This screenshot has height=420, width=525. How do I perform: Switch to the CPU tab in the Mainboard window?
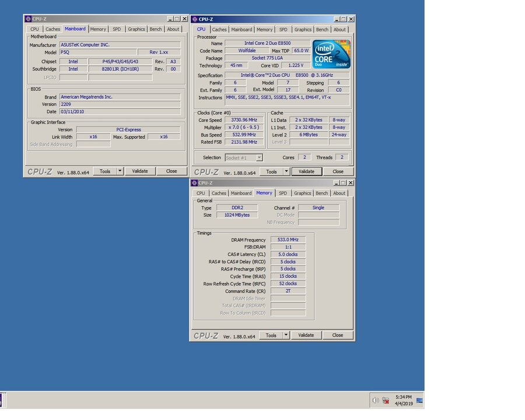click(x=34, y=29)
